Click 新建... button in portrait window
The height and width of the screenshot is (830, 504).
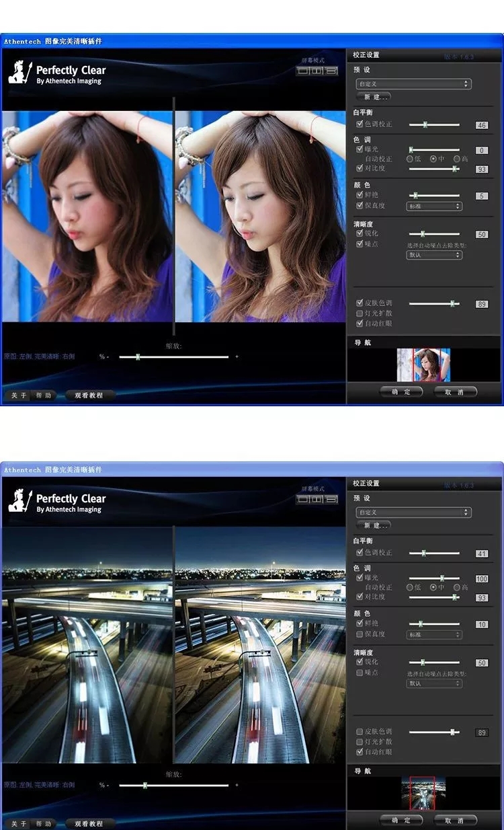tap(374, 97)
